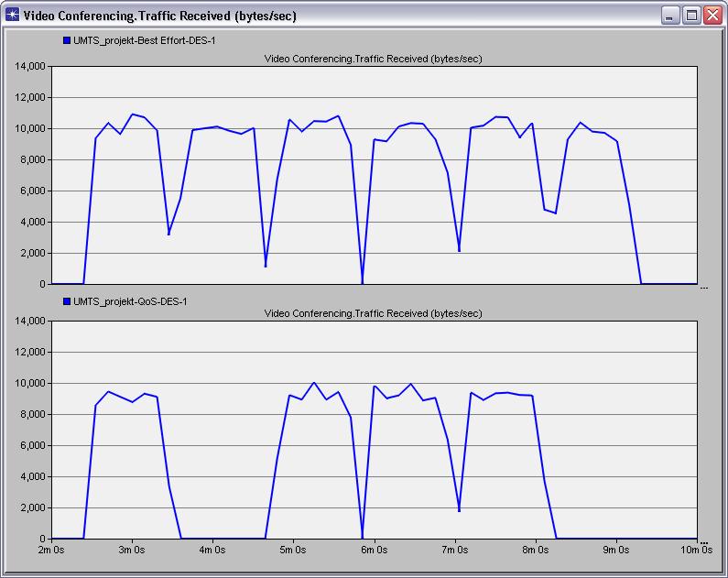Click the bottom graph title Video Conferencing.Traffic Received
The width and height of the screenshot is (728, 578).
pos(374,313)
